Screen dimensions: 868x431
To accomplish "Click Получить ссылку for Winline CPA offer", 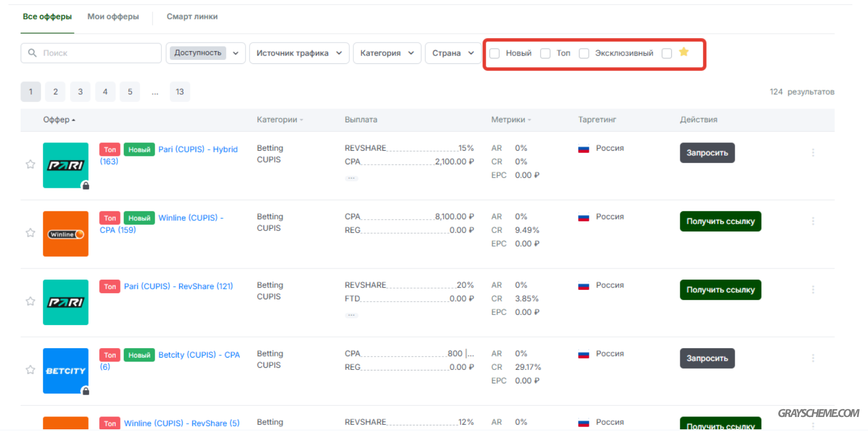I will (721, 221).
